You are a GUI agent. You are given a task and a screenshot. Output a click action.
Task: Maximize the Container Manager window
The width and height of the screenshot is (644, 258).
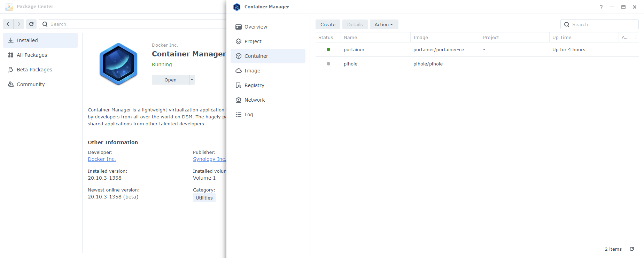[623, 7]
